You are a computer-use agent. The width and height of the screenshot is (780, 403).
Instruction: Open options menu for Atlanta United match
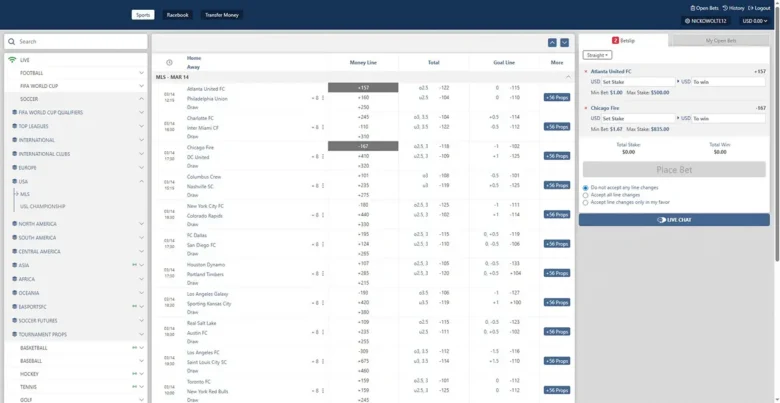pos(322,98)
